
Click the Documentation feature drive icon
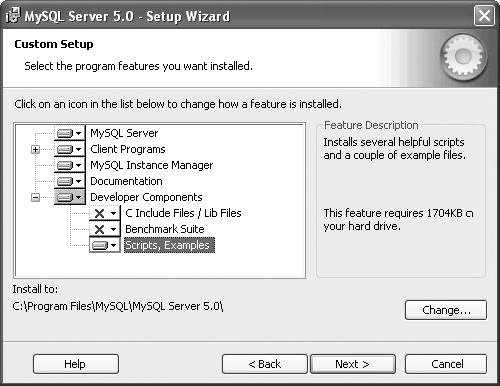tap(65, 181)
